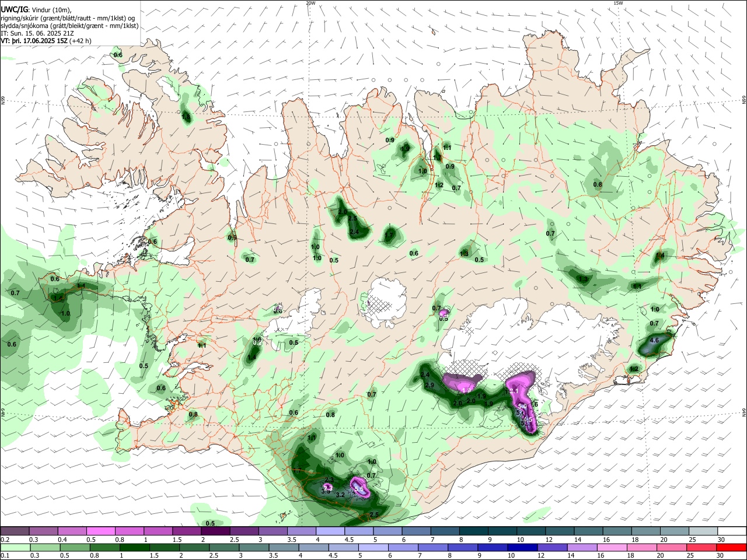Screen dimensions: 747x560
Task: Click the 'rigning/skúrir (grænt/blátt/rautt' legend description line
Action: 67,18
